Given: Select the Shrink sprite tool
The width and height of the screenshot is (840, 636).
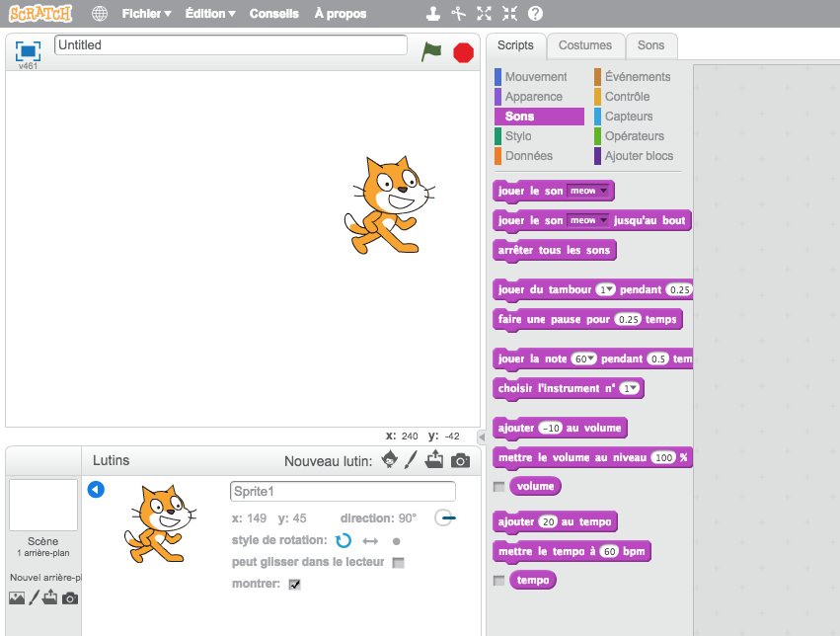Looking at the screenshot, I should coord(509,14).
